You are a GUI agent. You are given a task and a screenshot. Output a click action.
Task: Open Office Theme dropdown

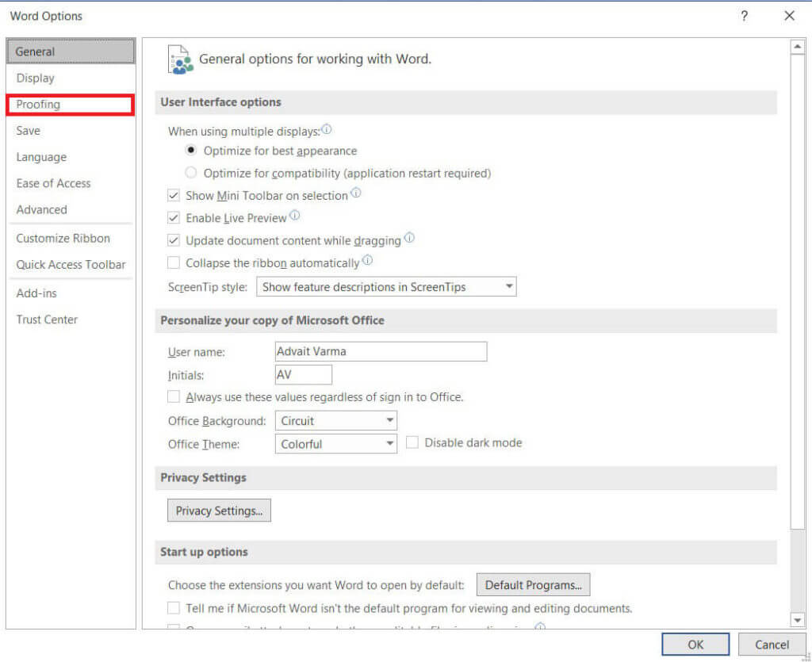[336, 444]
